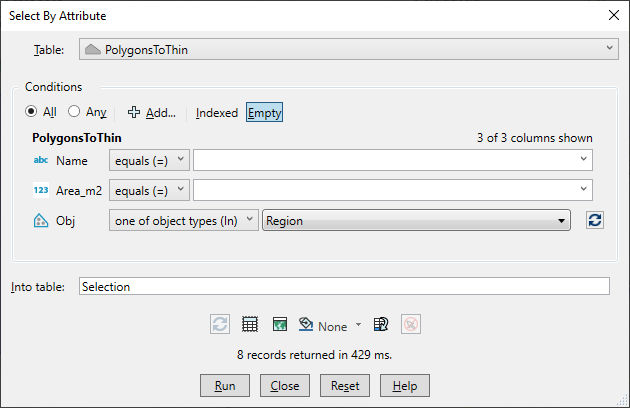
Task: Click the Into table Selection text field
Action: (x=343, y=286)
